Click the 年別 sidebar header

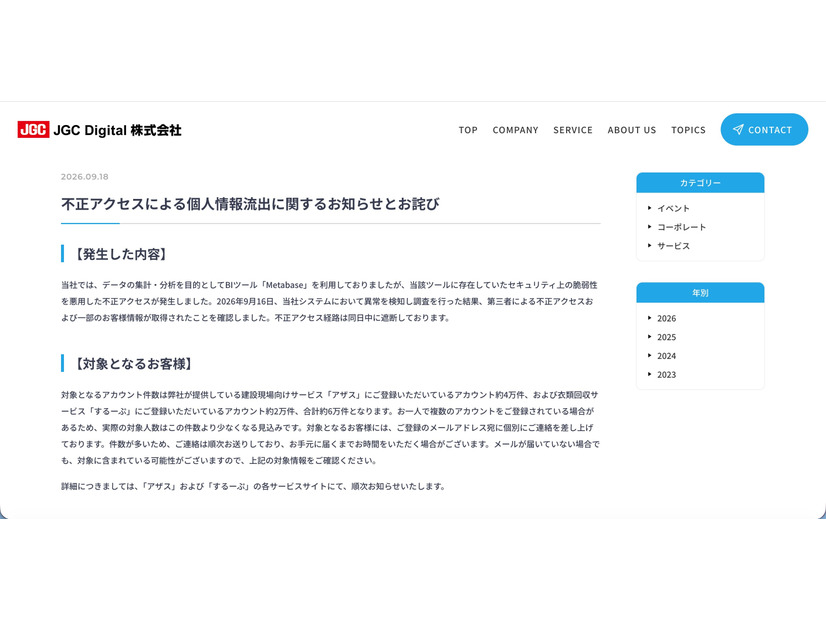tap(700, 293)
